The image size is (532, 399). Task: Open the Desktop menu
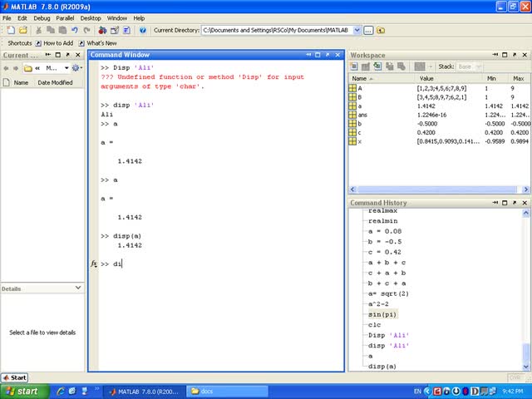[x=91, y=17]
